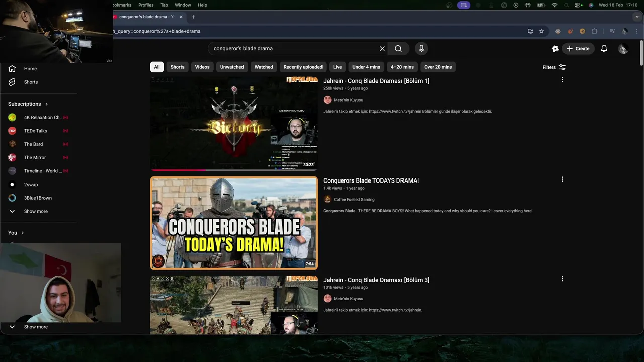Click Coffee Fuelled Gaming channel avatar

pyautogui.click(x=327, y=199)
